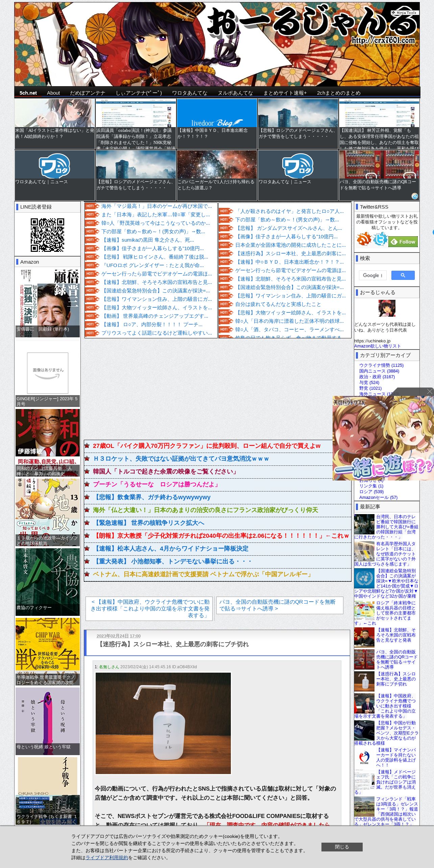Focus the Google custom search input field

372,275
